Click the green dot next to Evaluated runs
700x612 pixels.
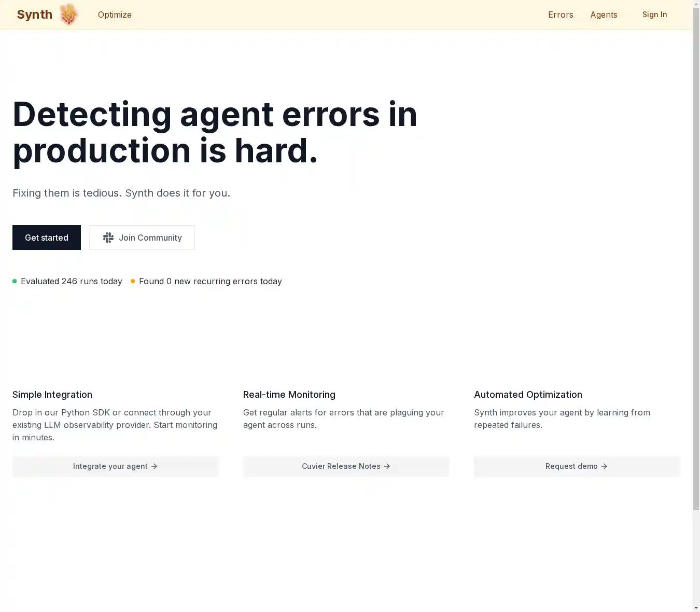tap(15, 281)
